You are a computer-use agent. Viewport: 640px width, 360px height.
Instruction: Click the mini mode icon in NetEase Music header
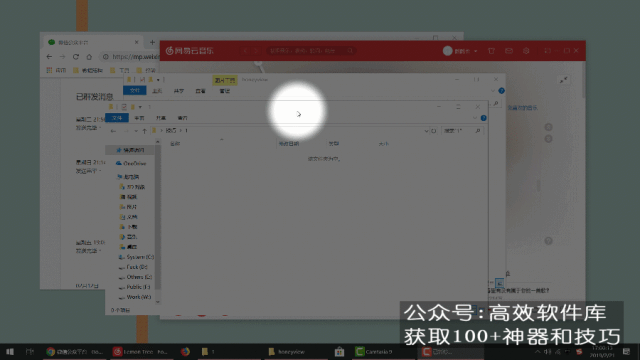[547, 51]
